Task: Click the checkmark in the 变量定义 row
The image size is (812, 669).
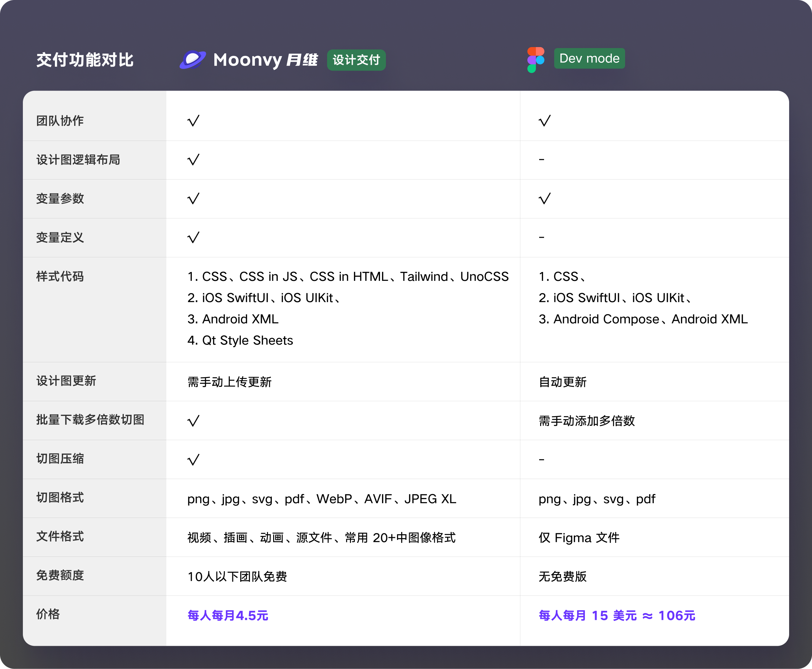Action: [x=193, y=237]
